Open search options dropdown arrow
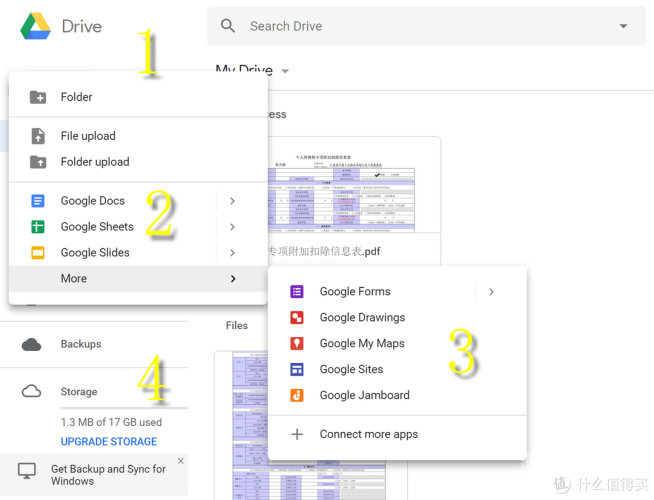This screenshot has width=654, height=500. point(623,26)
